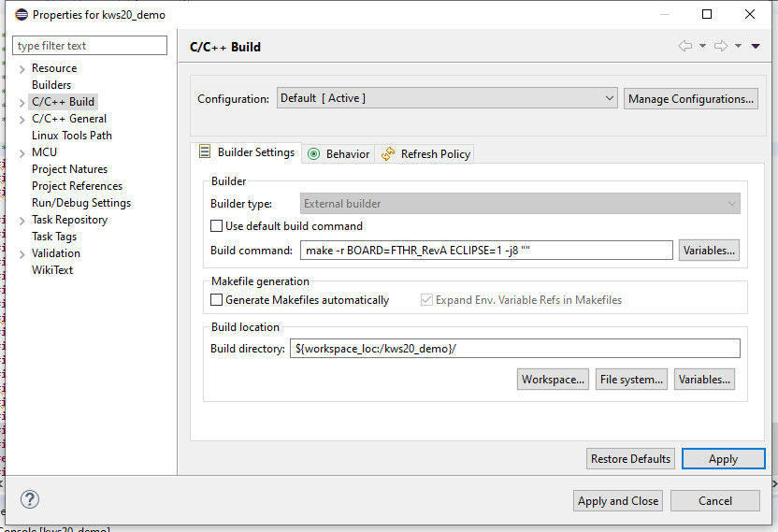Expand the C/C++ General tree node

click(22, 120)
